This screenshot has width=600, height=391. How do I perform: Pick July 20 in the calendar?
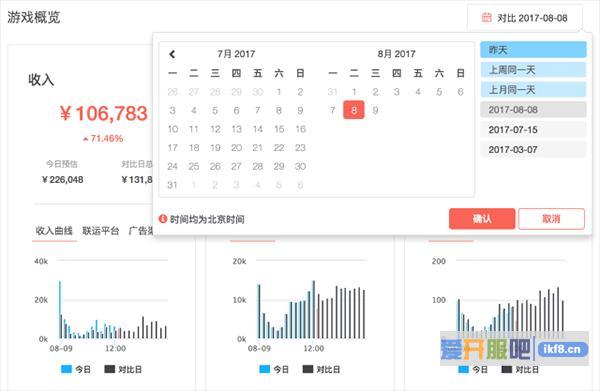[x=236, y=148]
